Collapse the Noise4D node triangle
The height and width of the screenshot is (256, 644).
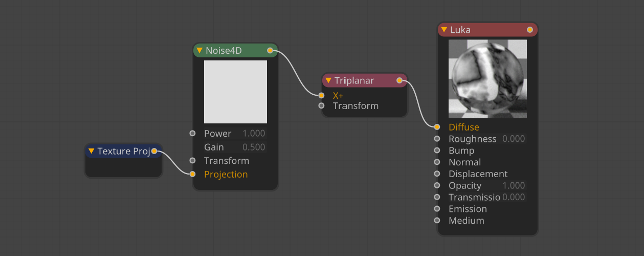[199, 51]
